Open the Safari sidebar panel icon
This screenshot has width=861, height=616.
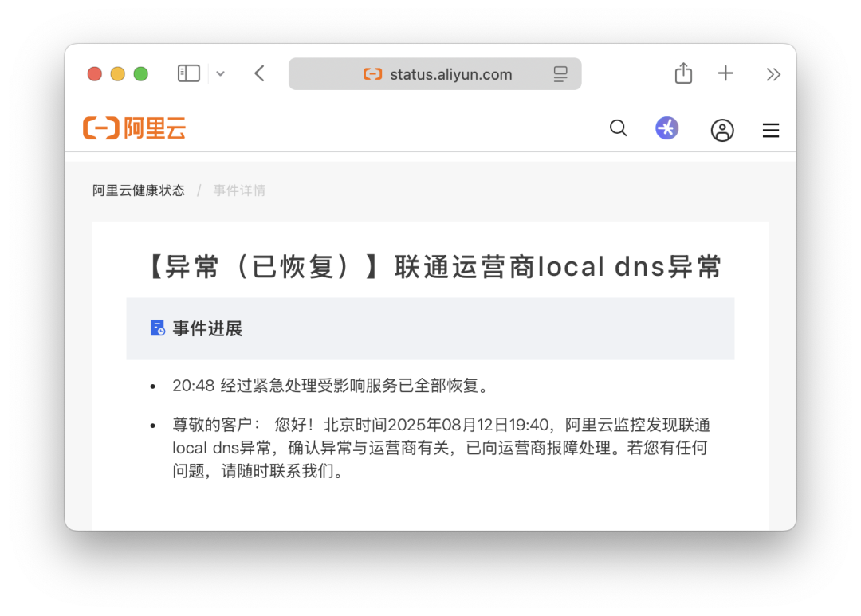(x=188, y=73)
